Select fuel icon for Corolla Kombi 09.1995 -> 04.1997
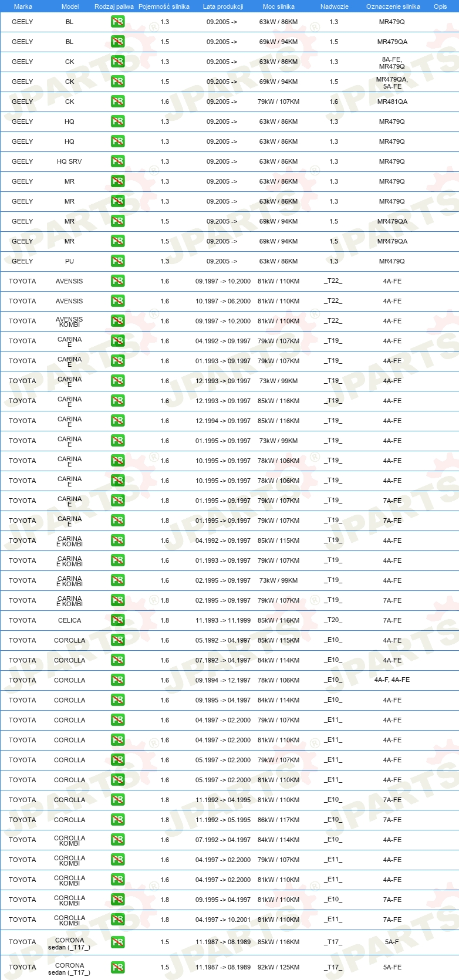The width and height of the screenshot is (459, 980). [117, 900]
